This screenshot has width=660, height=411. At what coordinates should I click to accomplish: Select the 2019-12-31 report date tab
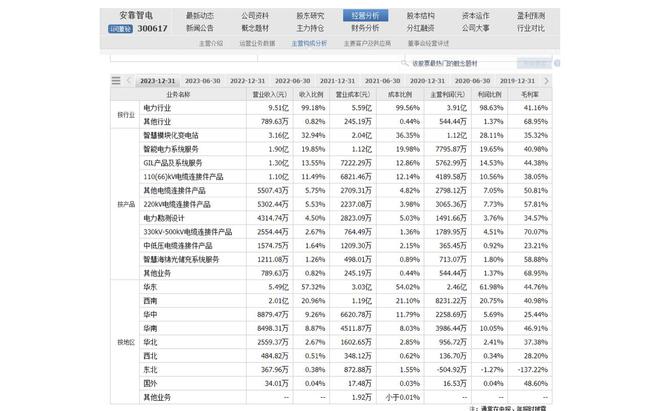(x=517, y=81)
